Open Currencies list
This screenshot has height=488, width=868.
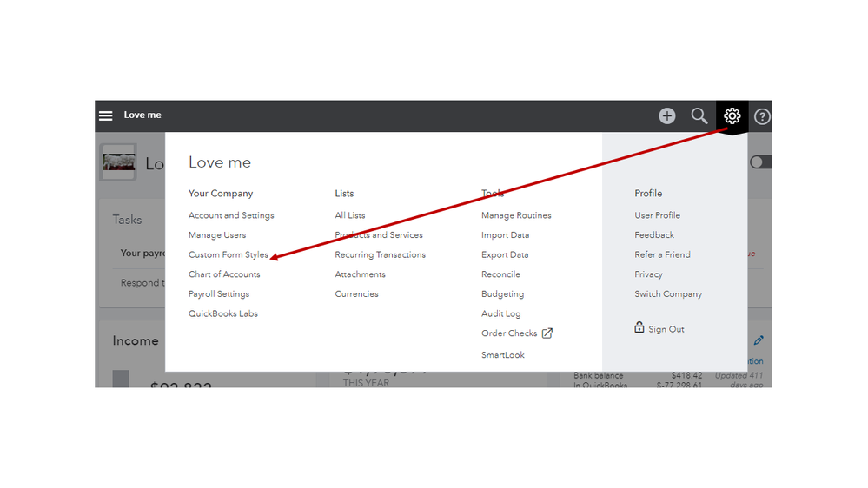tap(356, 293)
